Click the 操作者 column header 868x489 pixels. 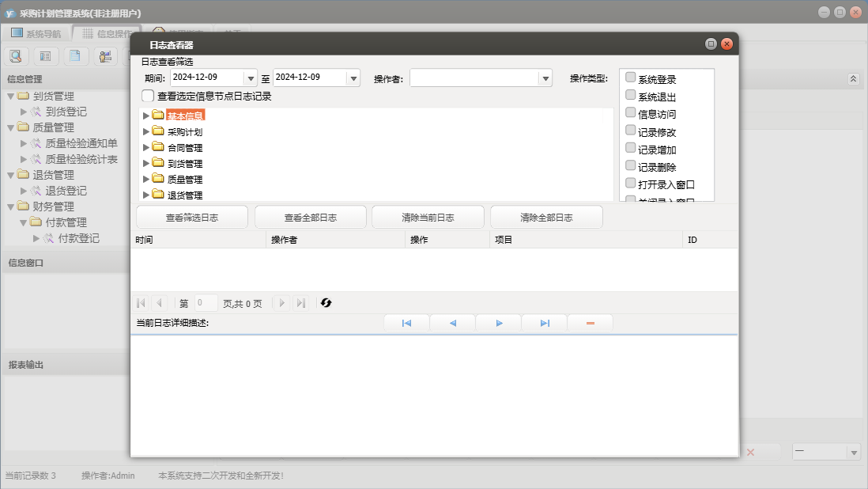tap(335, 240)
